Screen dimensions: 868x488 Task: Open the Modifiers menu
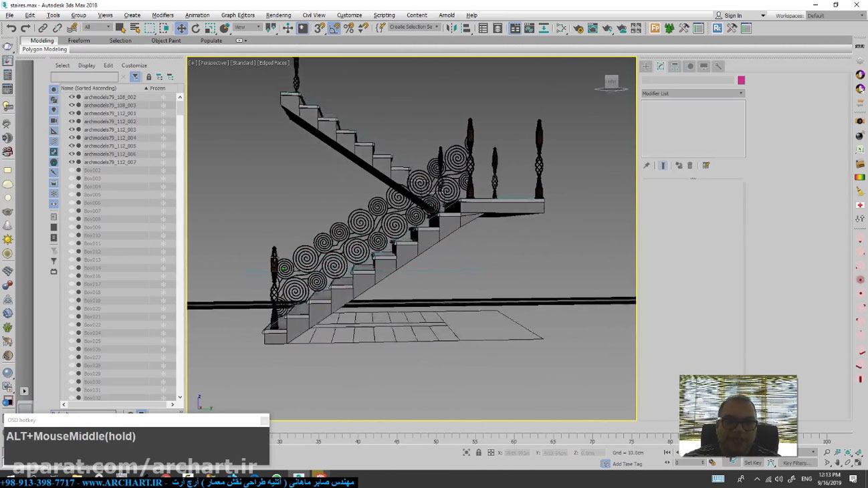pyautogui.click(x=162, y=15)
